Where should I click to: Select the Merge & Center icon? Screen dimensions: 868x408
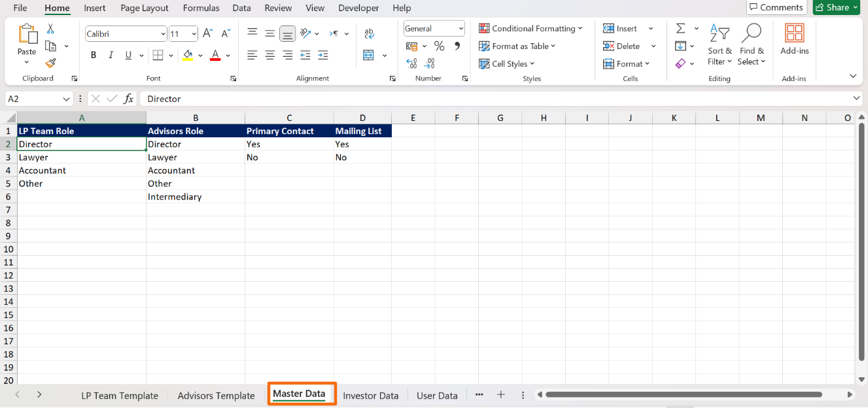369,55
